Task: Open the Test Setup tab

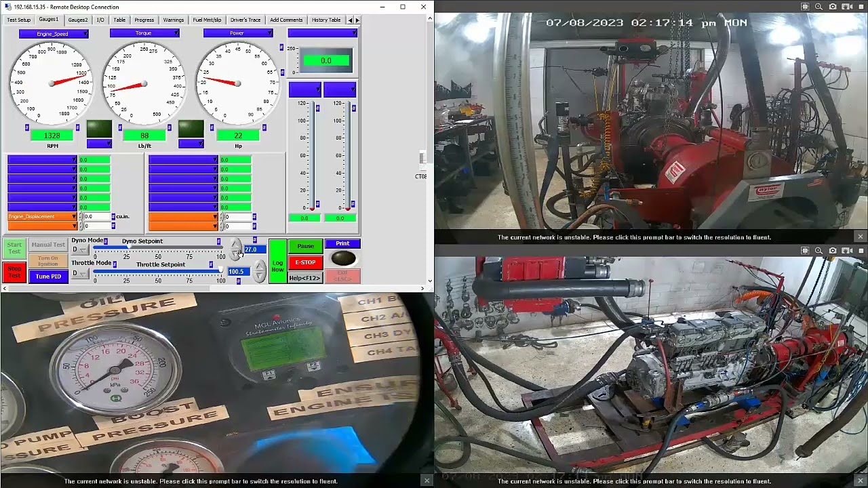Action: click(x=18, y=20)
